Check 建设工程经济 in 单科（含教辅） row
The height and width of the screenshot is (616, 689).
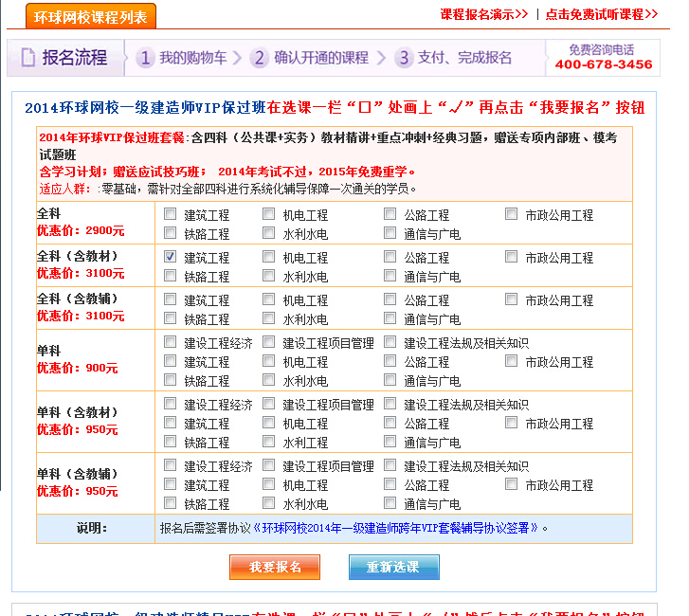[170, 465]
